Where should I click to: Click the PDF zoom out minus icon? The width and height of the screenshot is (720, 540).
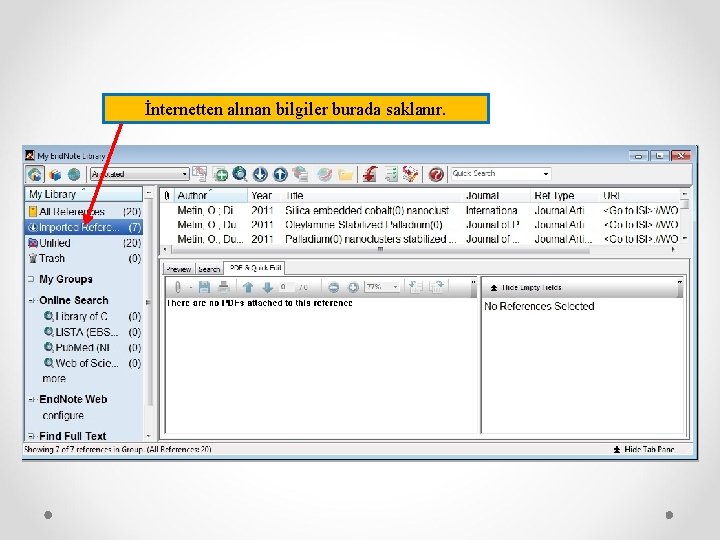(334, 287)
